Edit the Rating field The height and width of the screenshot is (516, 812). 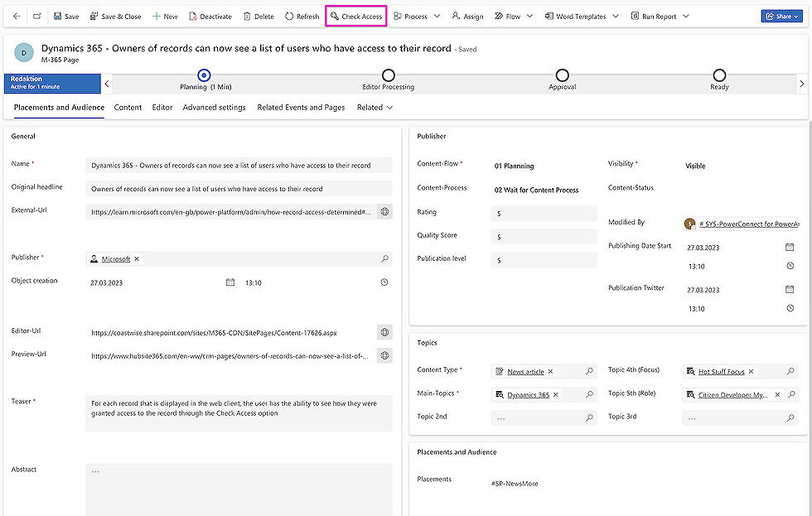544,213
